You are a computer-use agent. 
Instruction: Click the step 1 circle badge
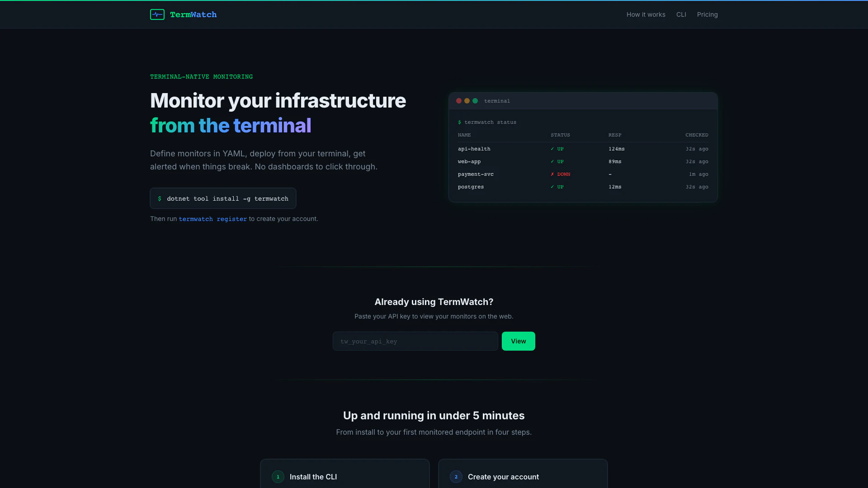(278, 477)
